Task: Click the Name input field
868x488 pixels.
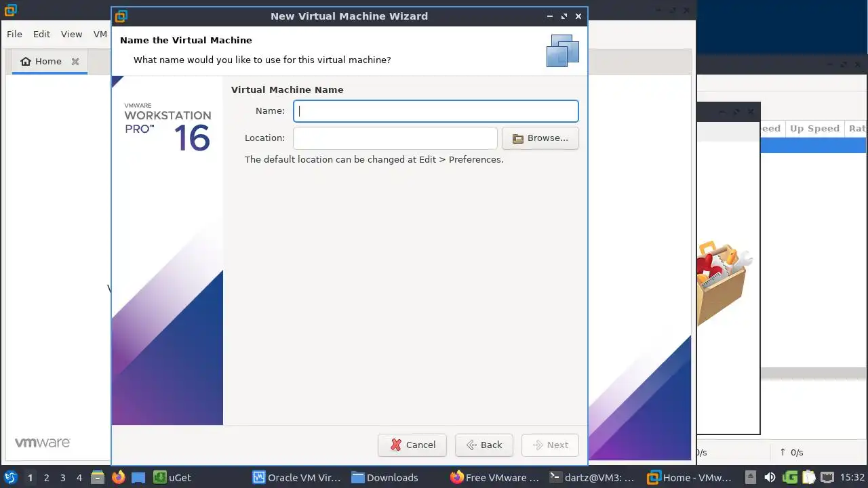Action: (x=435, y=111)
